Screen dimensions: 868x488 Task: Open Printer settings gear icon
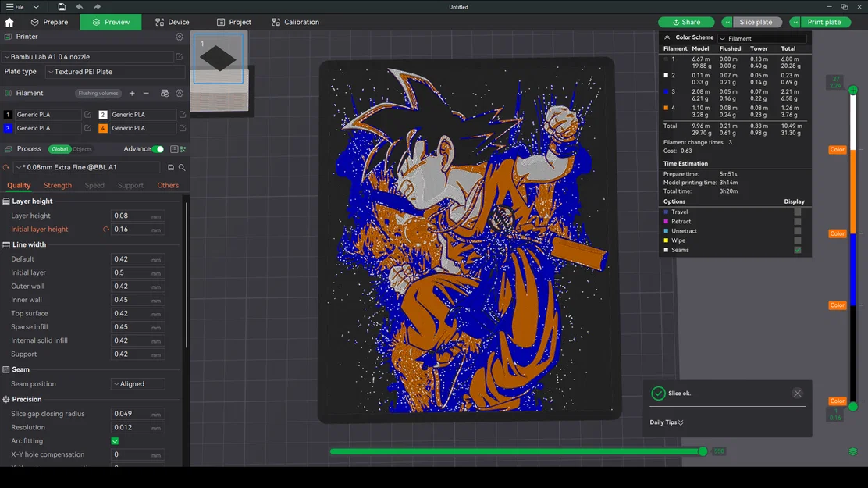pos(180,37)
